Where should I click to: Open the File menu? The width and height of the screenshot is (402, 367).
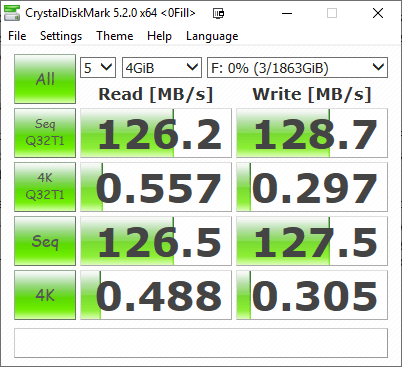tap(17, 36)
